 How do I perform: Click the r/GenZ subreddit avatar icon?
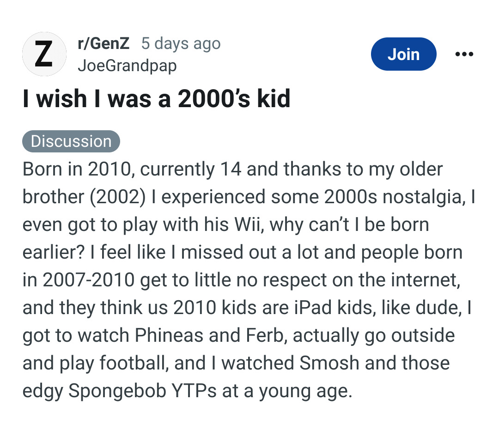pos(44,54)
